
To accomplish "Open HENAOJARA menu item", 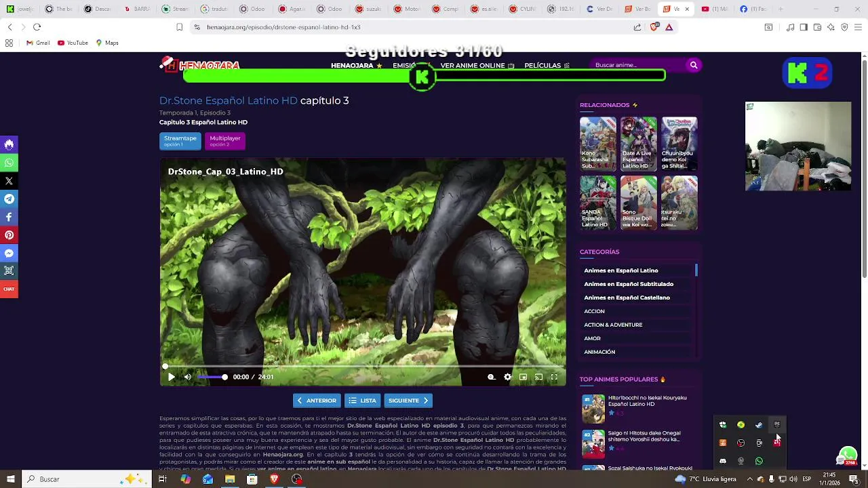I will pos(356,65).
